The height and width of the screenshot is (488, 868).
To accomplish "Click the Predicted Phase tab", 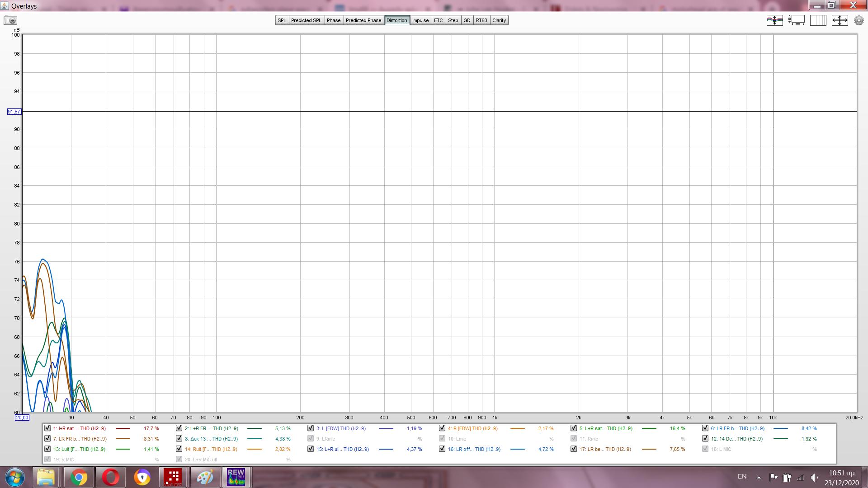I will coord(363,20).
